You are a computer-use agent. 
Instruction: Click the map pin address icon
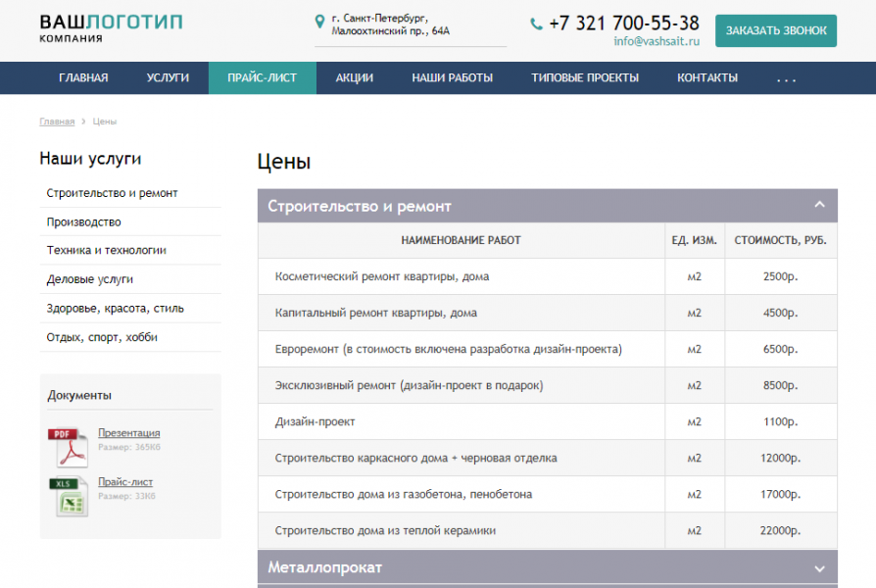(x=319, y=21)
